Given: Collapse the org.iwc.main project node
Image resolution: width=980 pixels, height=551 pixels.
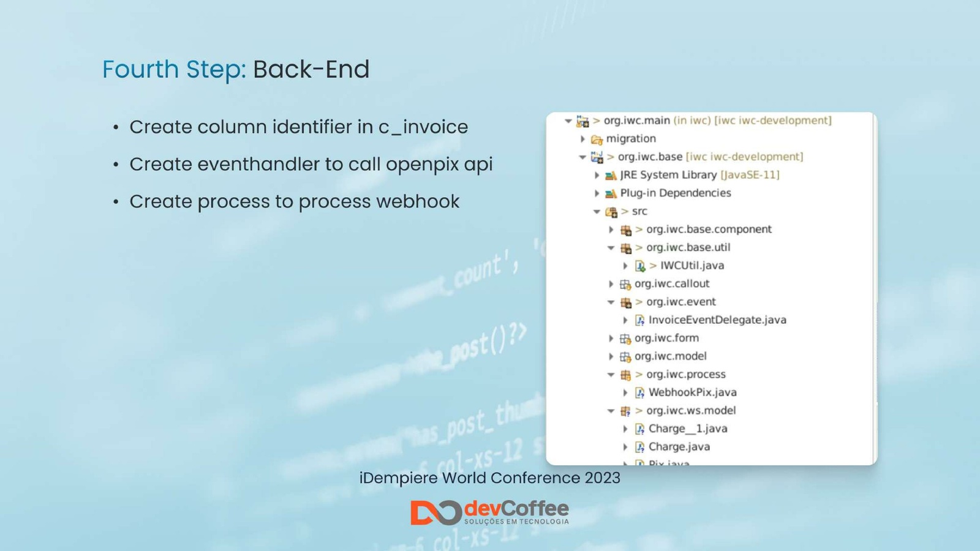Looking at the screenshot, I should tap(568, 121).
